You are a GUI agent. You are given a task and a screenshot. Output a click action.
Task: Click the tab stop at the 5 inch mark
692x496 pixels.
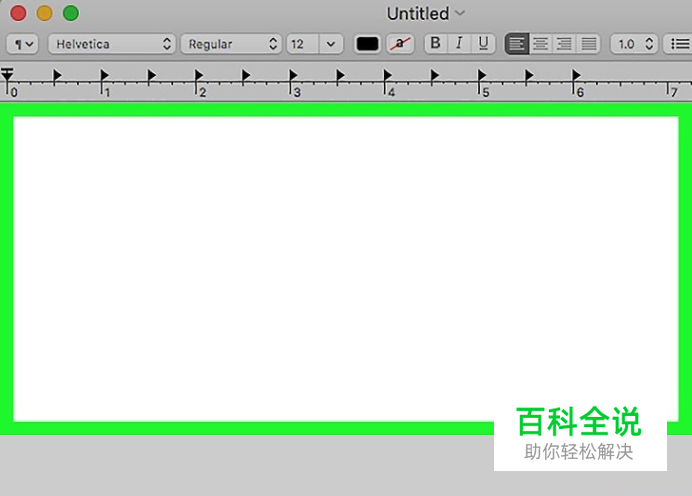[481, 75]
